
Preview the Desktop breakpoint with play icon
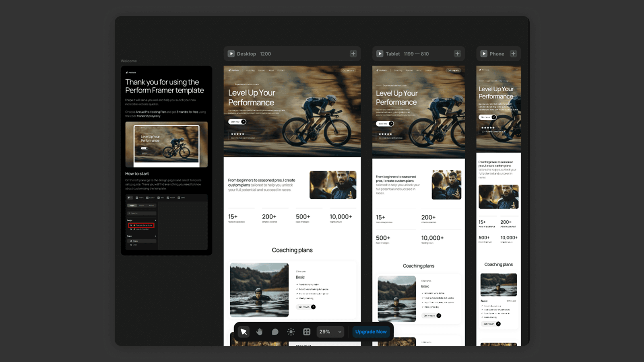point(231,53)
